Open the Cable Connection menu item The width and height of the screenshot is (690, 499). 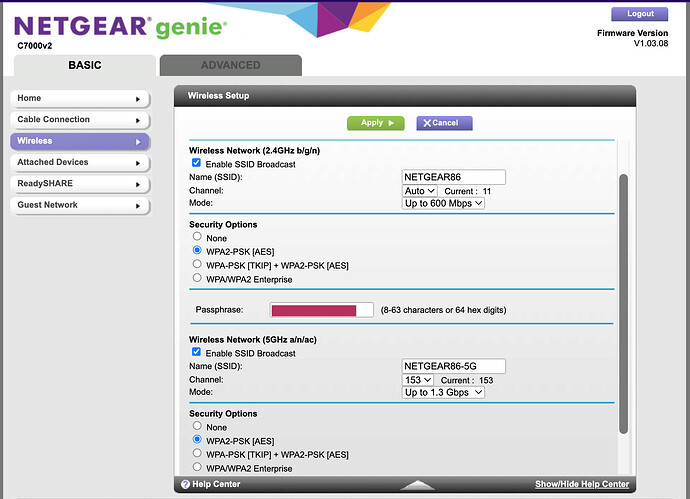[x=80, y=120]
